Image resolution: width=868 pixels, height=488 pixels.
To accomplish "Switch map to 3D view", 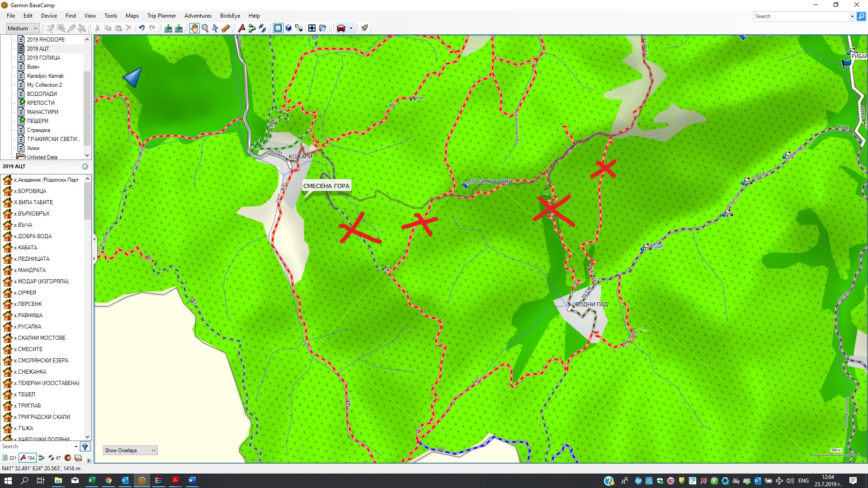I will (288, 28).
